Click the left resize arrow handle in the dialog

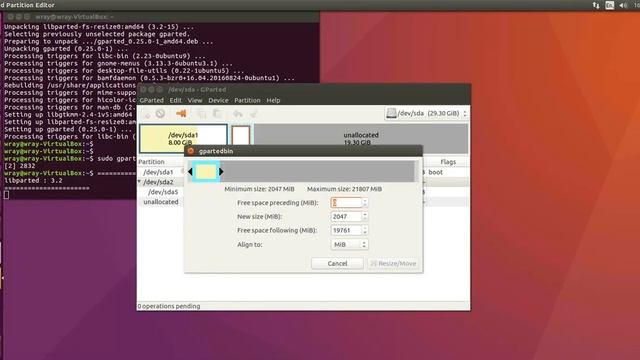(x=190, y=172)
